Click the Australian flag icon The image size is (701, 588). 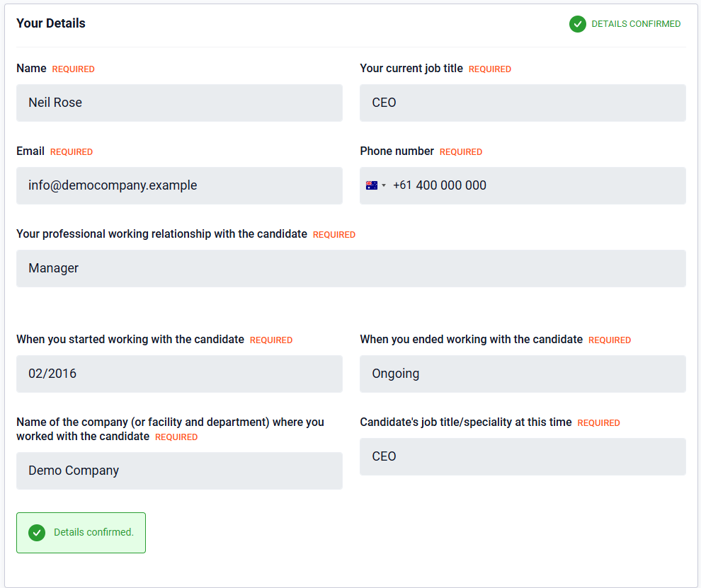(372, 185)
